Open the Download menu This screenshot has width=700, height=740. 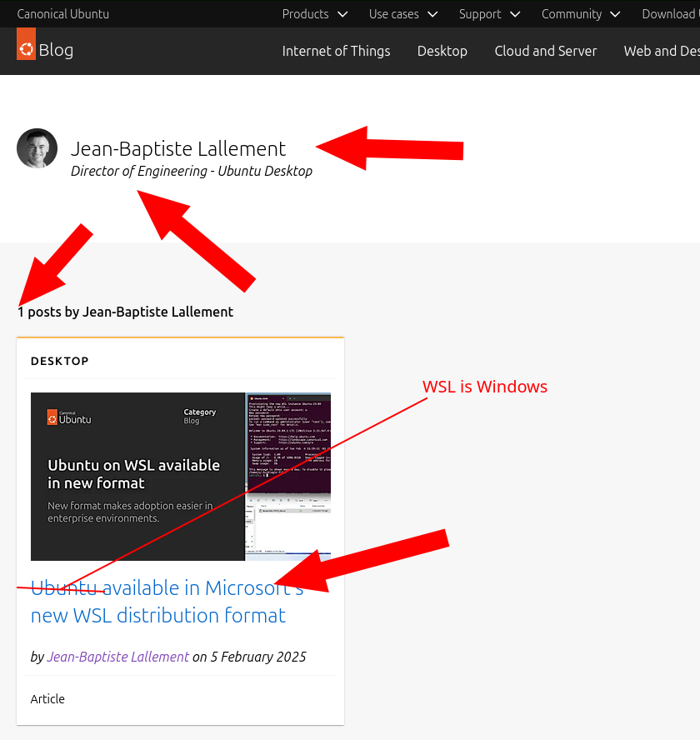coord(670,14)
